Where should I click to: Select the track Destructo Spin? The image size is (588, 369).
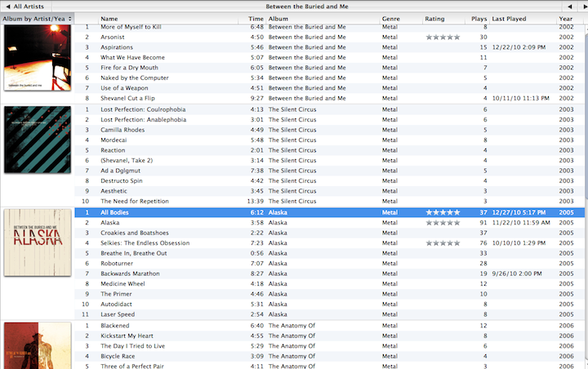point(121,180)
